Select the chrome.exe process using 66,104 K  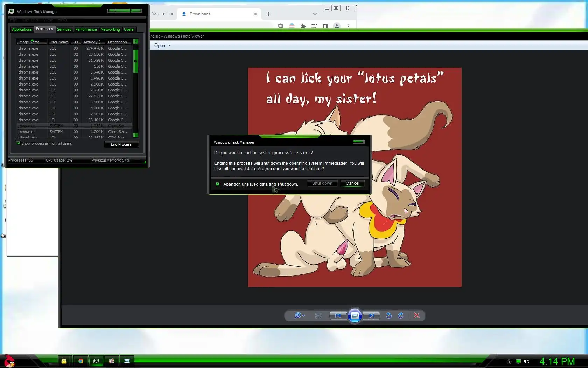[x=74, y=120]
